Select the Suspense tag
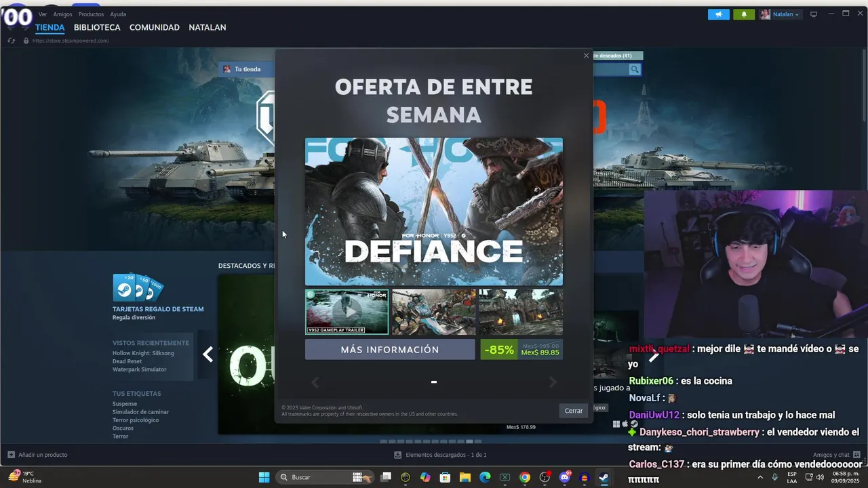The height and width of the screenshot is (488, 868). tap(125, 404)
